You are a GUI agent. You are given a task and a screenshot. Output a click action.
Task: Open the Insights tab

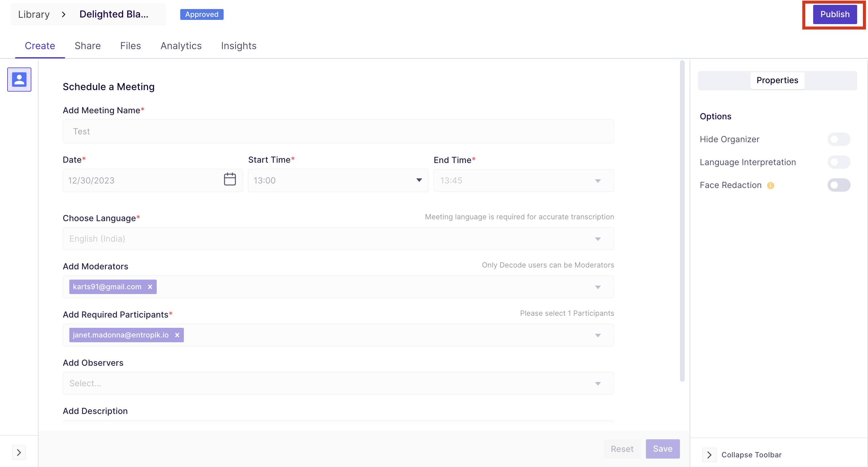[239, 46]
